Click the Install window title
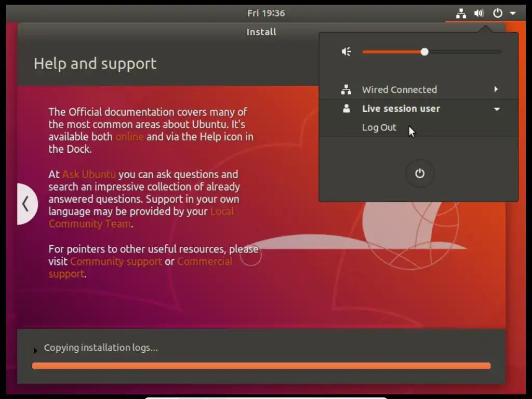 tap(261, 32)
